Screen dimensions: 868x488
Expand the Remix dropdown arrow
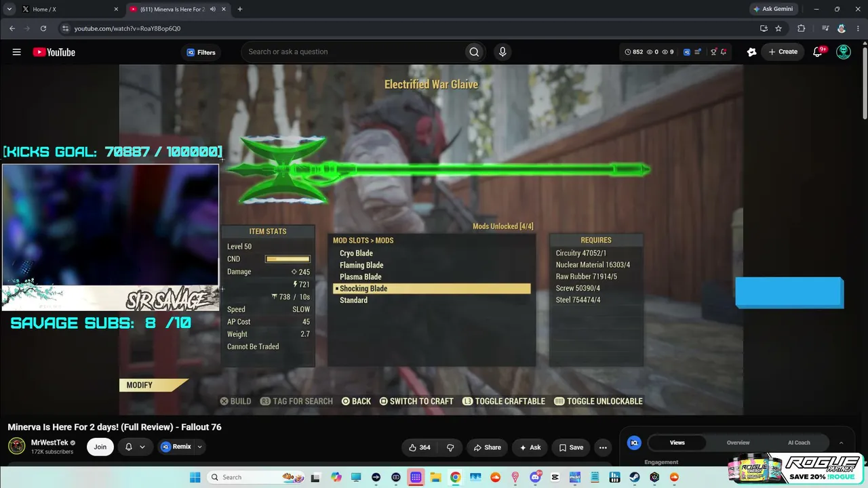pyautogui.click(x=199, y=447)
